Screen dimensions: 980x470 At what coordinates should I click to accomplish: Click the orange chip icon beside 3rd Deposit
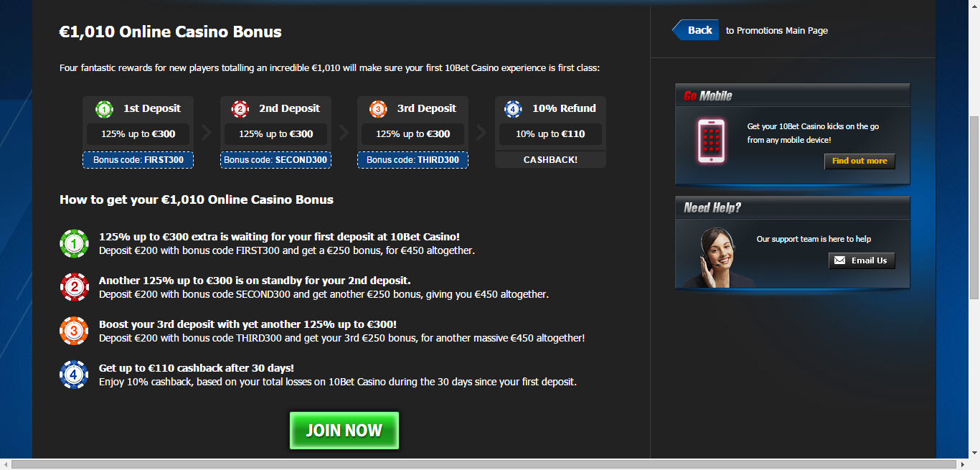pyautogui.click(x=378, y=109)
